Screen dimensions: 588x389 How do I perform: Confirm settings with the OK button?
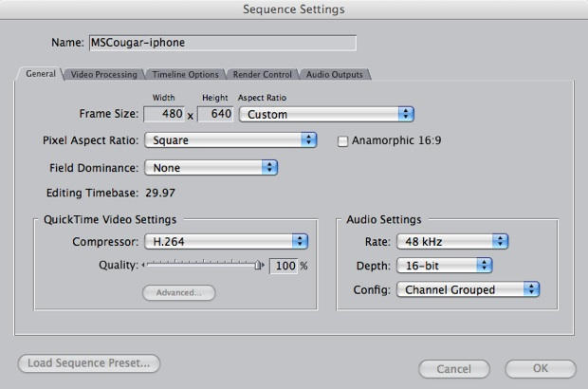click(540, 368)
